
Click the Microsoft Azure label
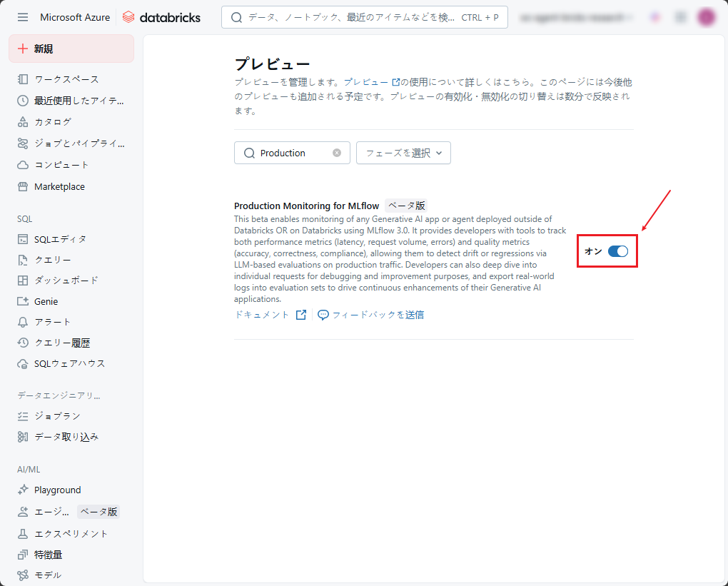(x=75, y=17)
